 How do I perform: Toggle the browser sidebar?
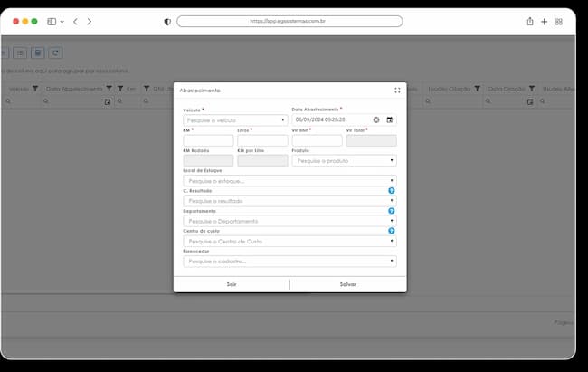pyautogui.click(x=52, y=22)
